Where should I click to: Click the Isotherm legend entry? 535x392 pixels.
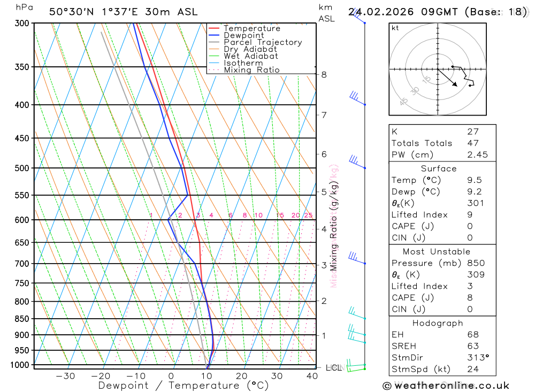[236, 63]
